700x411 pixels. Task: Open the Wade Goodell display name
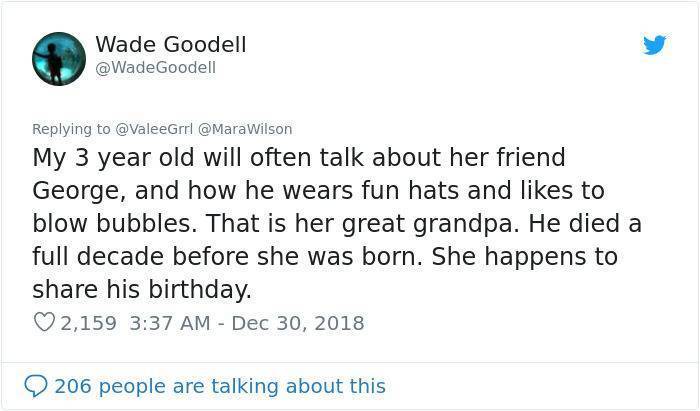tap(171, 44)
